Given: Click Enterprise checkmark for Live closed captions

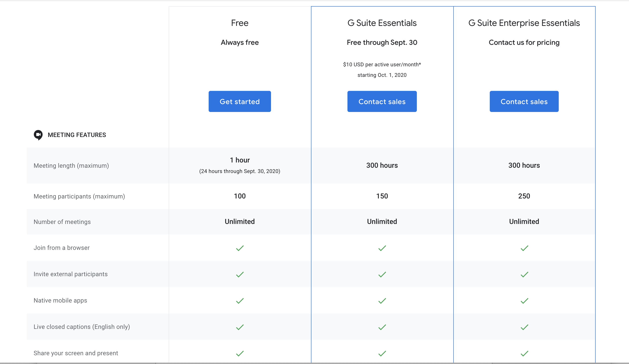Looking at the screenshot, I should point(524,327).
